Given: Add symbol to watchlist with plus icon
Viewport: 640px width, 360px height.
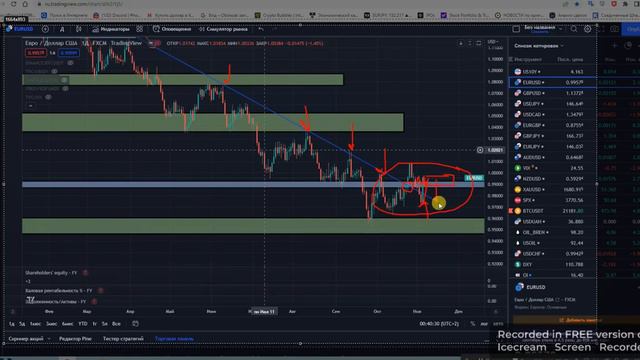Looking at the screenshot, I should pyautogui.click(x=615, y=46).
